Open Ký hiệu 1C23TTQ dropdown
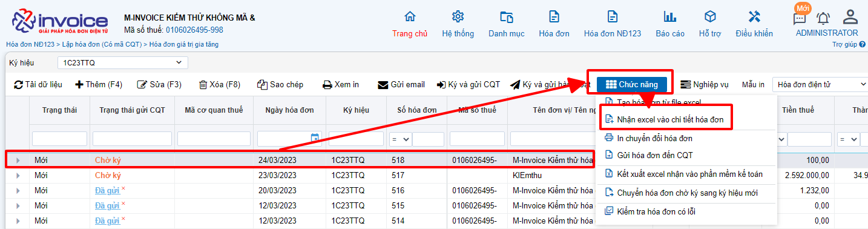The width and height of the screenshot is (868, 229). click(x=122, y=62)
